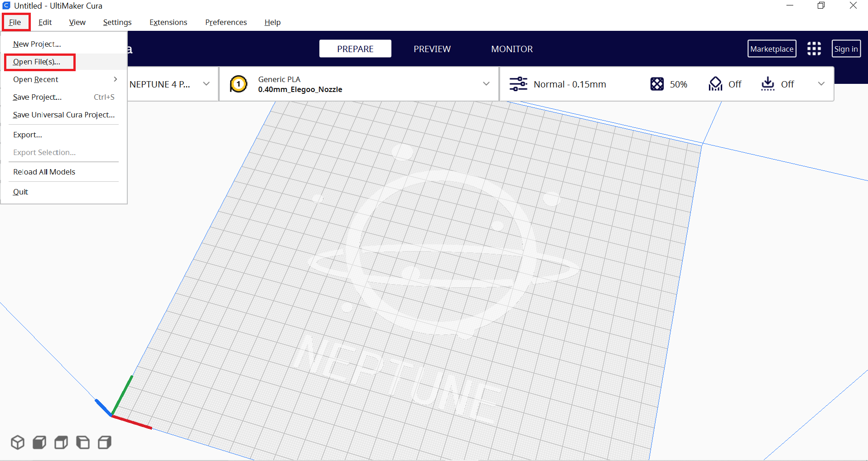The height and width of the screenshot is (461, 868).
Task: Click the print settings sliders icon
Action: 518,84
